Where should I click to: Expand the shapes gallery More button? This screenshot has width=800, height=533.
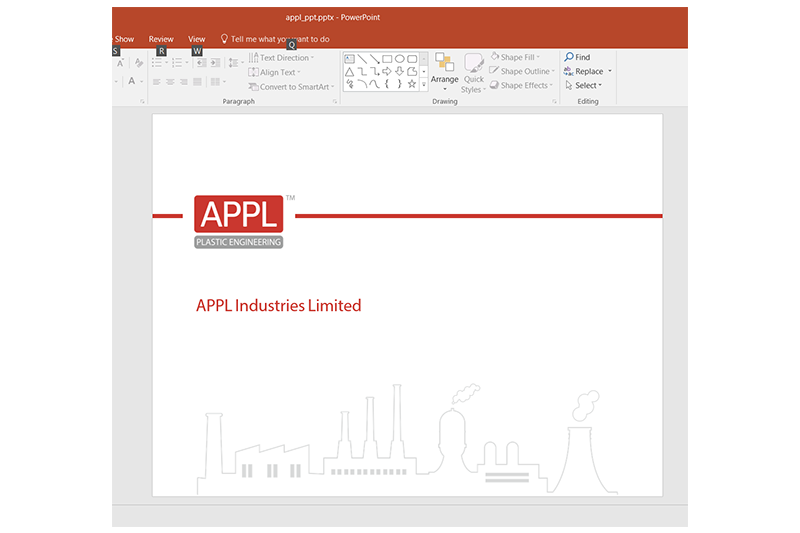point(423,85)
